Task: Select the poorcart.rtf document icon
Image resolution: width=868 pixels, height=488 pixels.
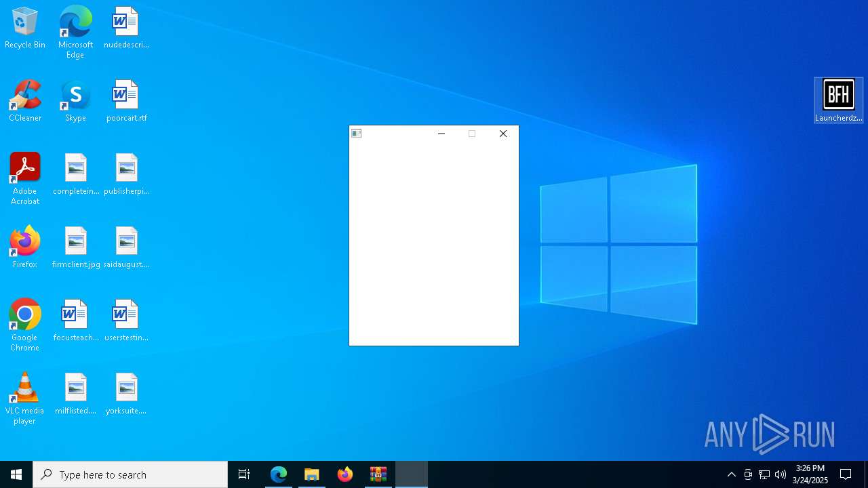Action: 126,101
